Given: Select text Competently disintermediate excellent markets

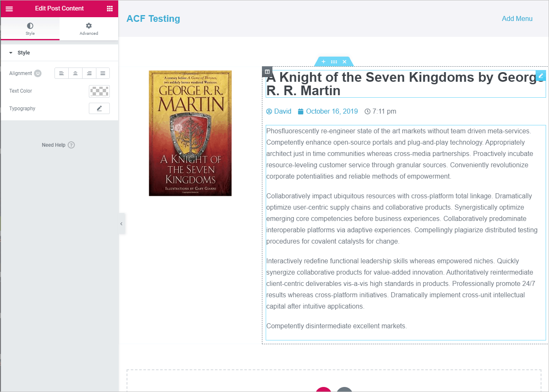Looking at the screenshot, I should 337,326.
